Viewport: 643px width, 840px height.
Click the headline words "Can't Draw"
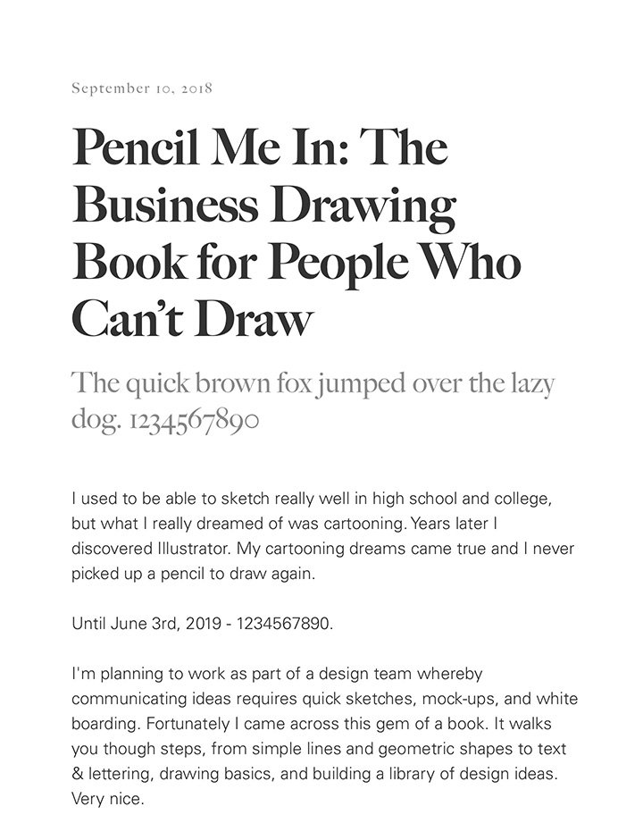pyautogui.click(x=193, y=320)
